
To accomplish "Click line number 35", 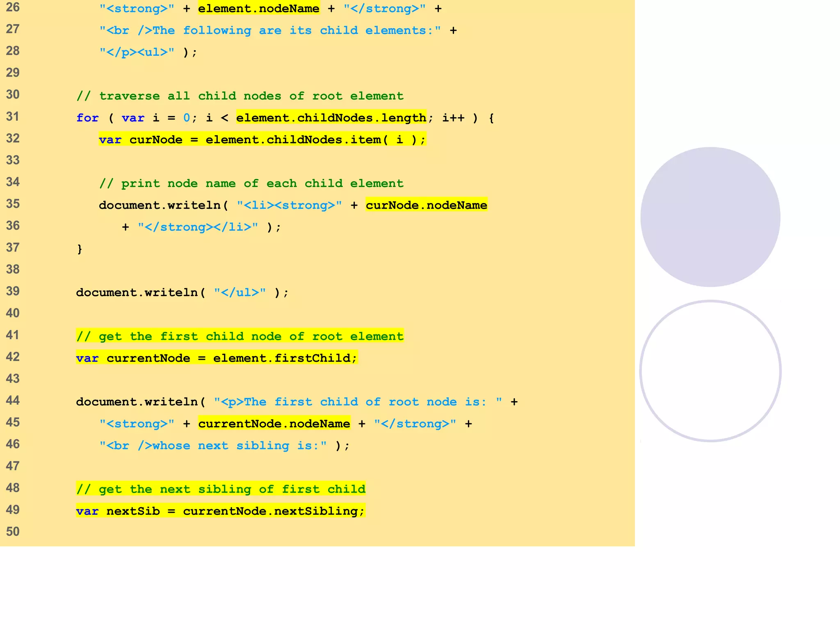I will 13,204.
